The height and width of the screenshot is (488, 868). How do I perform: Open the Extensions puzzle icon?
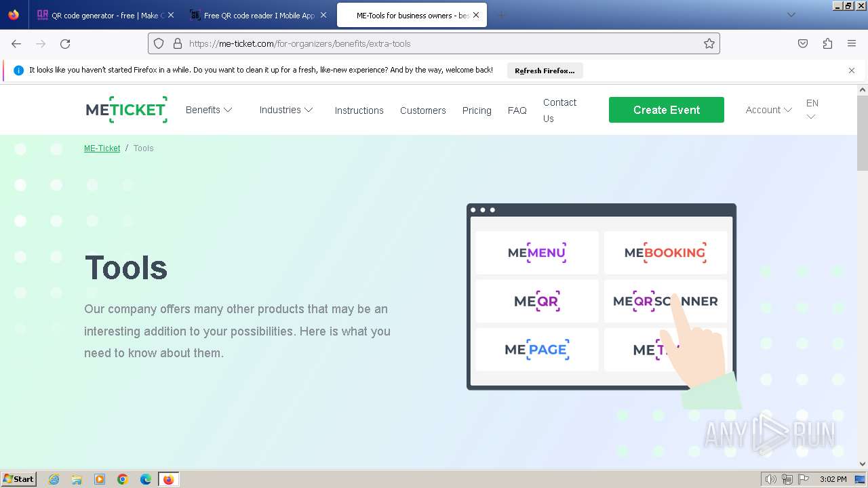pyautogui.click(x=827, y=43)
